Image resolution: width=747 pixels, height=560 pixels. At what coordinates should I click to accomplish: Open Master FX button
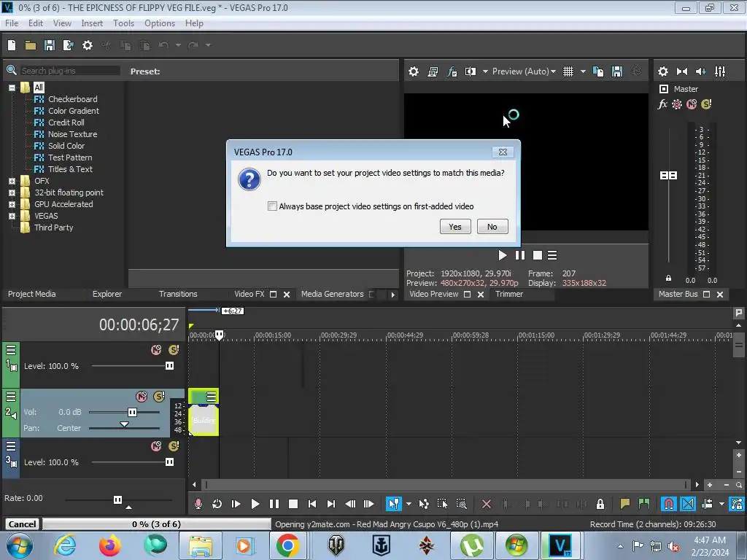(x=662, y=104)
